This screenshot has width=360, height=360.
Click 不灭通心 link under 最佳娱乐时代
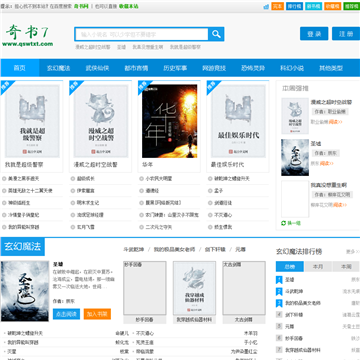223,215
